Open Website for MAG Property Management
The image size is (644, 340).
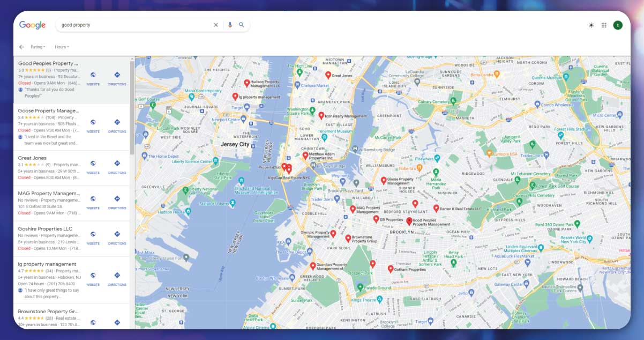(x=93, y=202)
